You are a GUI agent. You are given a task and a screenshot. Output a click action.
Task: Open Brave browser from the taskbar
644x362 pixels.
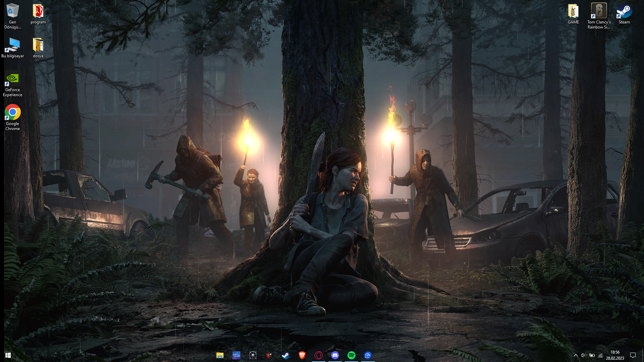(x=302, y=355)
